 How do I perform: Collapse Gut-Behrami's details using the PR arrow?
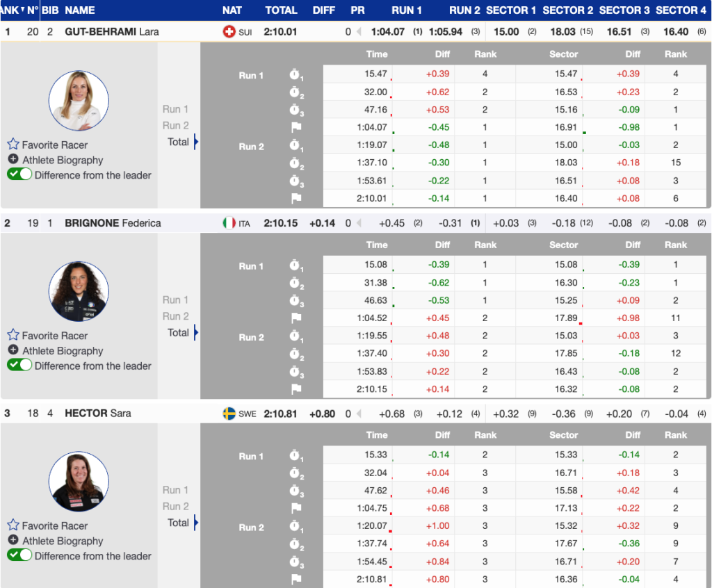pos(359,32)
